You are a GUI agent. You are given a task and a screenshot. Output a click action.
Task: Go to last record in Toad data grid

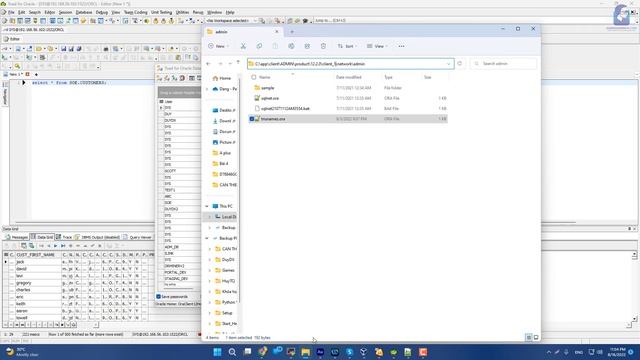click(63, 246)
